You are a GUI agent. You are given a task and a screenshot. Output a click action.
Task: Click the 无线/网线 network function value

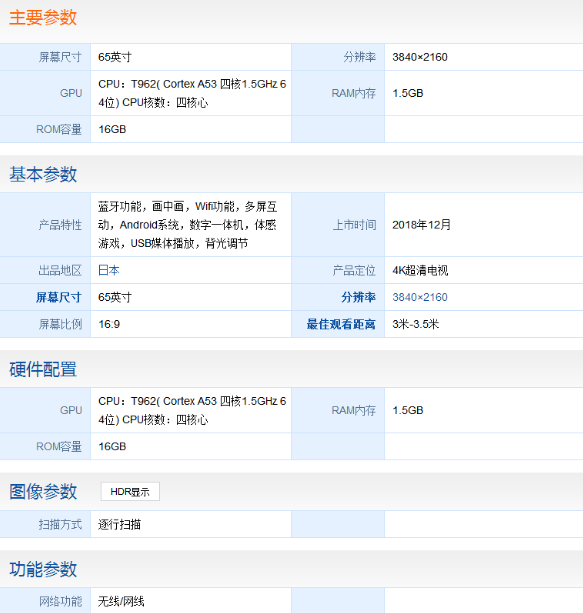121,601
